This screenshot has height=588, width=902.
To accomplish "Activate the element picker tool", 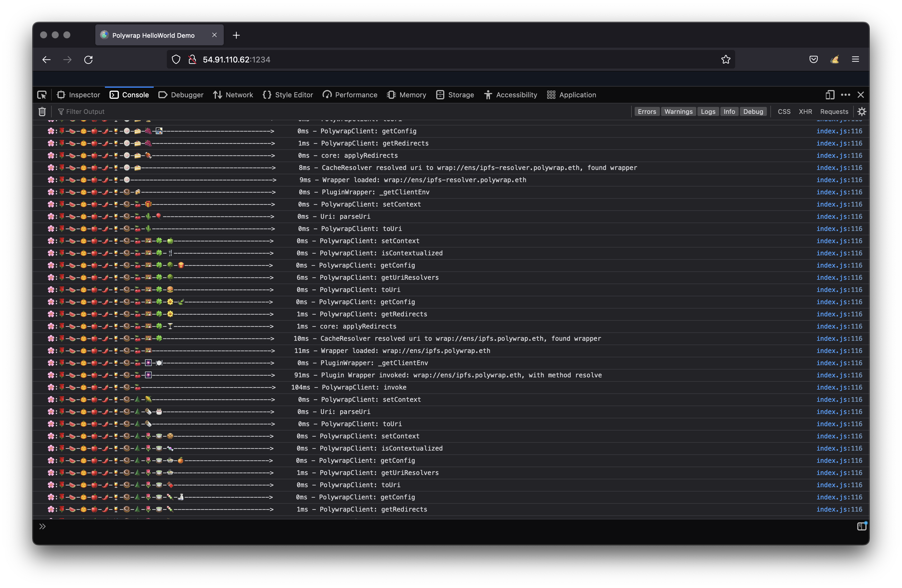I will click(42, 95).
